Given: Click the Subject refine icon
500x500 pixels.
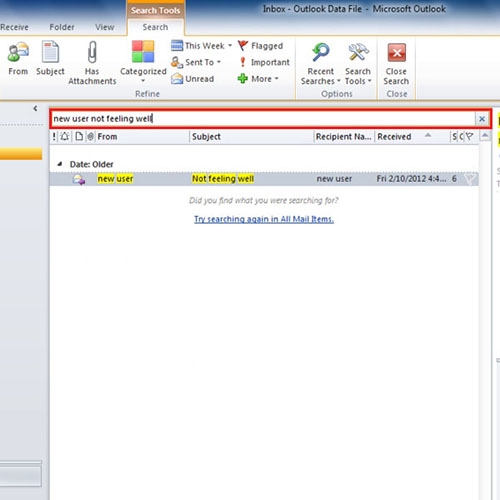Looking at the screenshot, I should coord(50,52).
